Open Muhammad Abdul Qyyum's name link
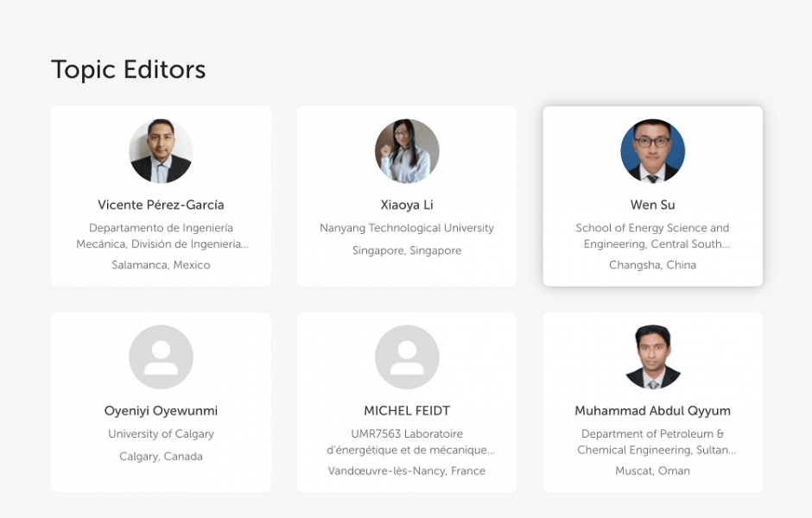The image size is (812, 518). [652, 411]
